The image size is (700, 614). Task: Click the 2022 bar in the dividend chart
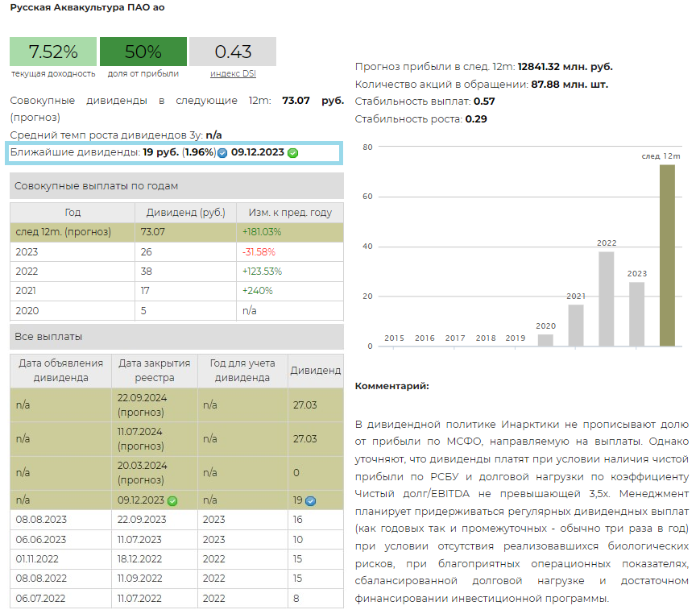[607, 298]
